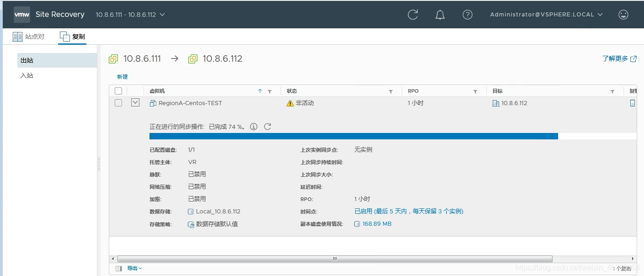The width and height of the screenshot is (644, 276).
Task: Open the notifications bell
Action: 440,15
